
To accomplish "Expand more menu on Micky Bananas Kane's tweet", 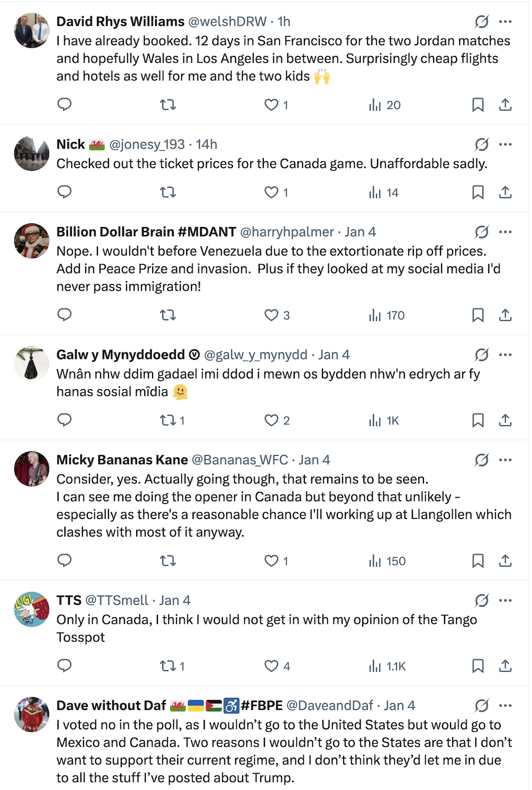I will pos(505,460).
